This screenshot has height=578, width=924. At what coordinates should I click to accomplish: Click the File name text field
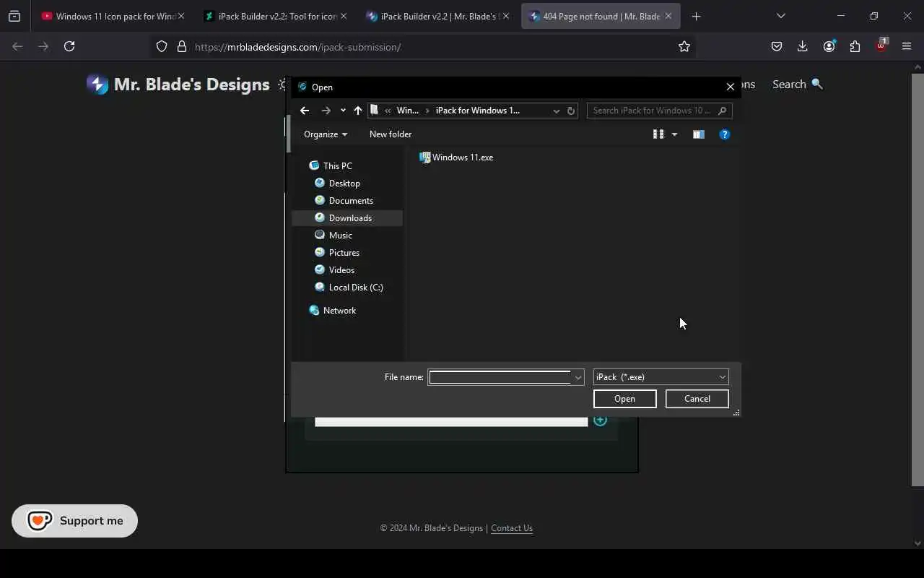[500, 377]
